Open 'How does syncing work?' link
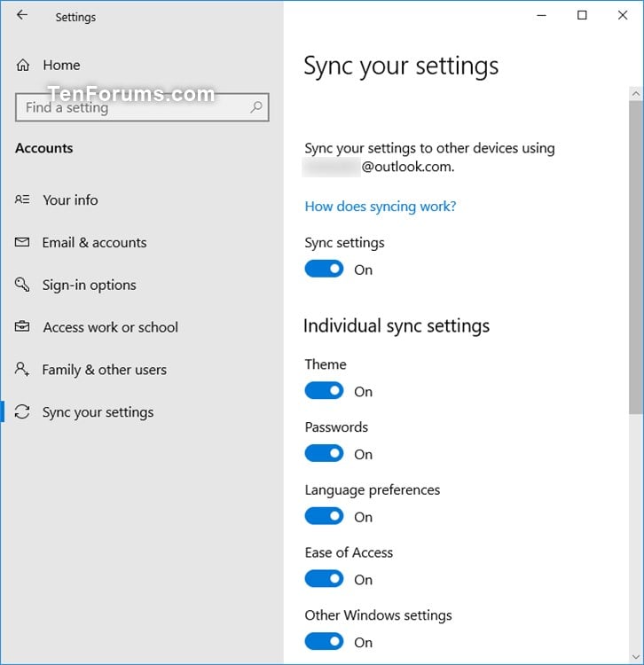Image resolution: width=644 pixels, height=665 pixels. 381,207
